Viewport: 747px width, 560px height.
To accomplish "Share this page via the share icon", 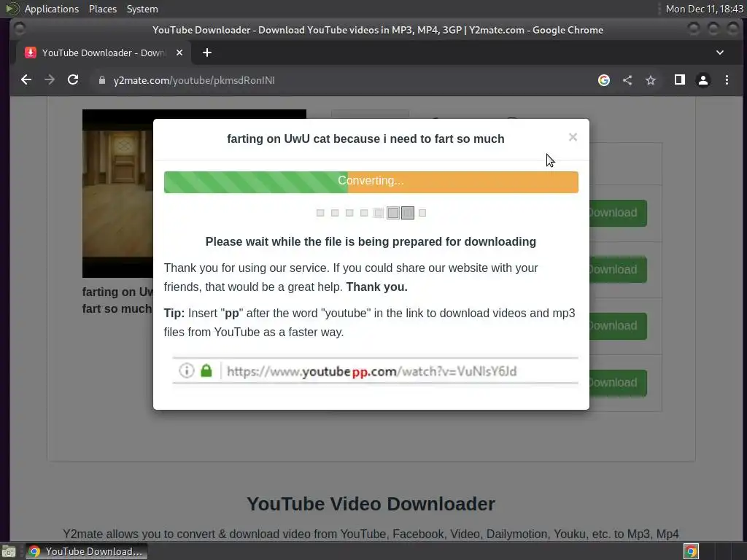I will (x=627, y=80).
